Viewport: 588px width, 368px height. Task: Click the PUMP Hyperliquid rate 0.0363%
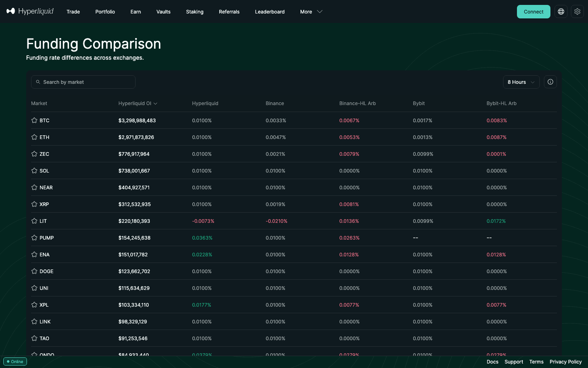click(202, 238)
